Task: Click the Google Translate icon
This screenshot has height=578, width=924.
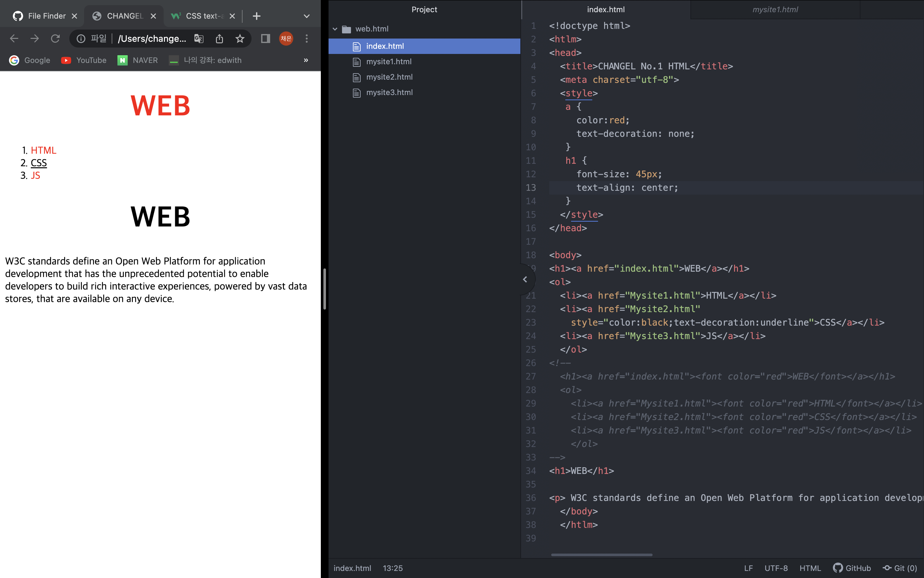Action: point(199,39)
